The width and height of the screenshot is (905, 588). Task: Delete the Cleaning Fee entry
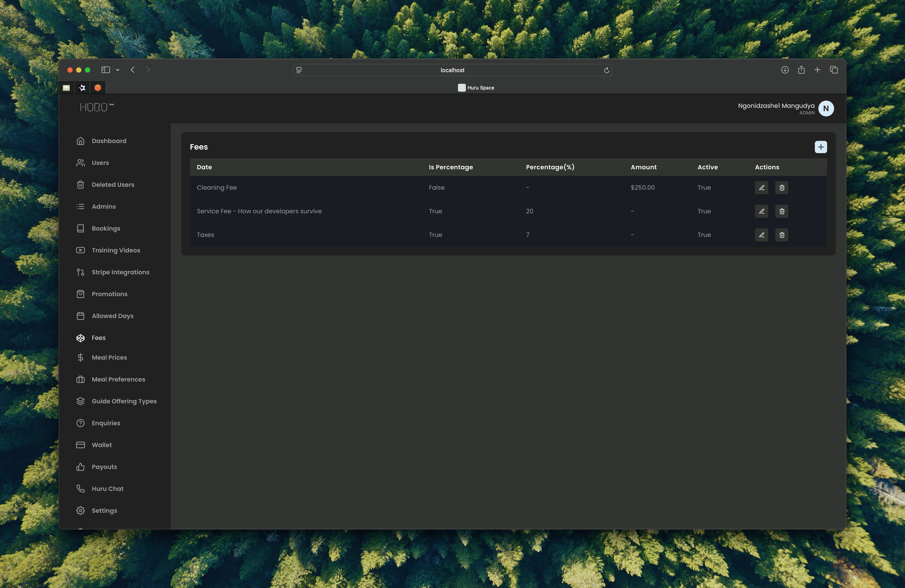(782, 187)
